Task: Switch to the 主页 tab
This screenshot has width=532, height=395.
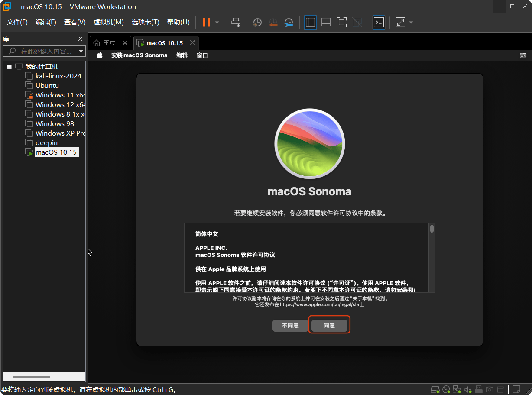Action: (x=109, y=42)
